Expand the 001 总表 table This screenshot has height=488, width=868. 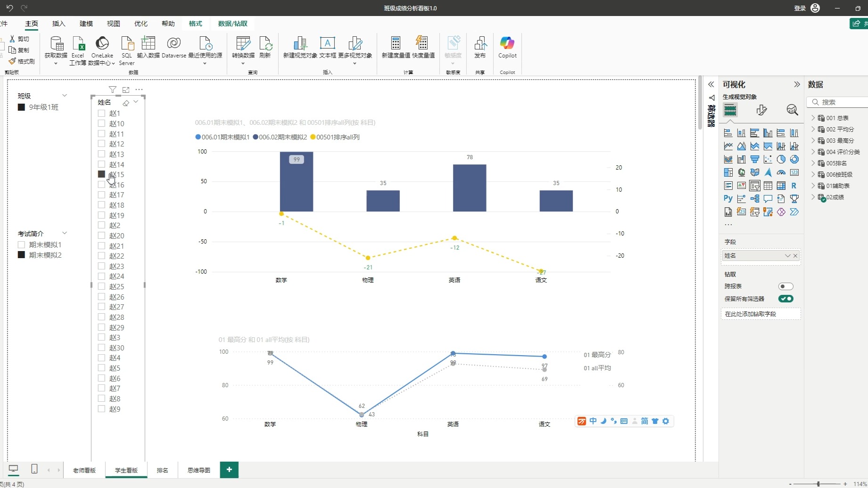pos(813,118)
